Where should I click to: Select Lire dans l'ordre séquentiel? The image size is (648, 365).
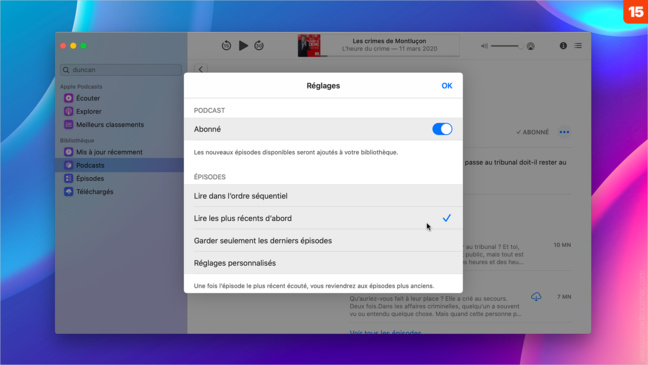pyautogui.click(x=323, y=196)
